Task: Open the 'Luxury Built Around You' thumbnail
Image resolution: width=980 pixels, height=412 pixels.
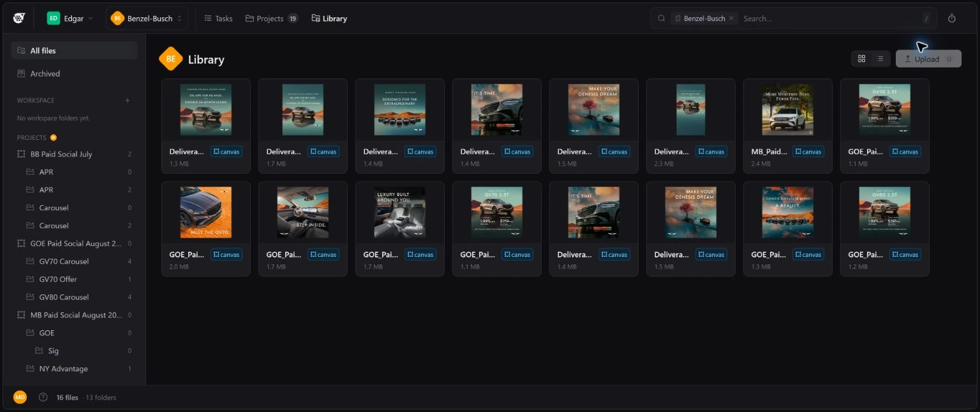Action: coord(400,212)
